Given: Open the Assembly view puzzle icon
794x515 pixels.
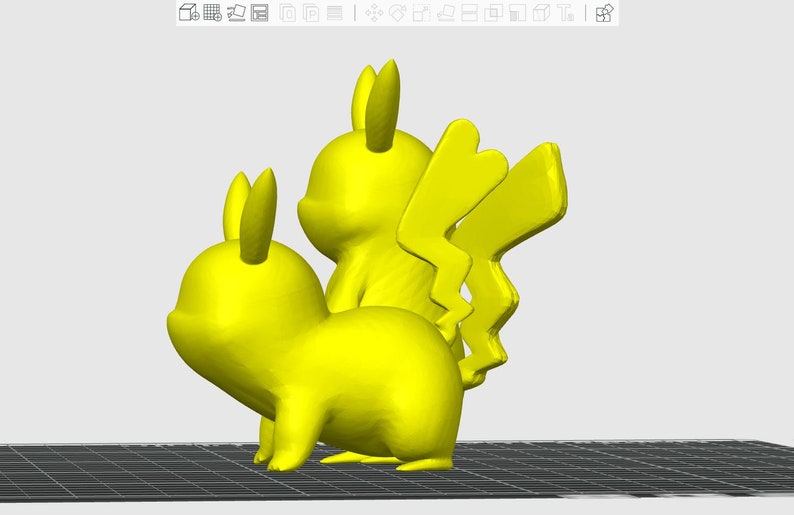Looking at the screenshot, I should 604,13.
